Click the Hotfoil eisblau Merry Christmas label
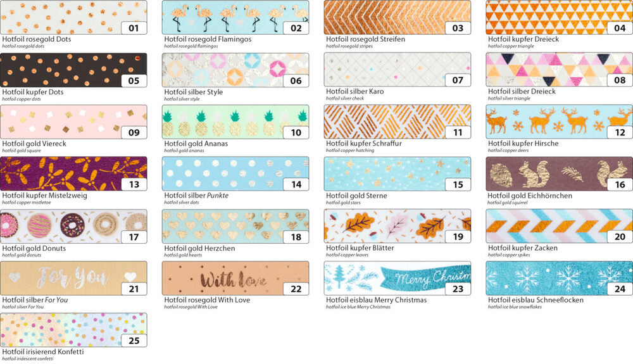Viewport: 633px width, 364px height. coord(376,300)
